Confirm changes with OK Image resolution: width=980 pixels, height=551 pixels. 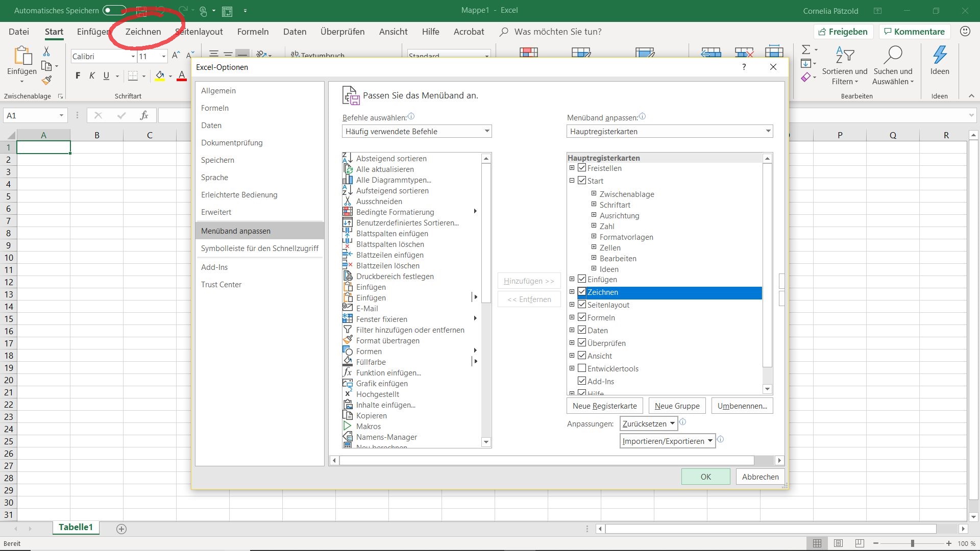pyautogui.click(x=705, y=477)
